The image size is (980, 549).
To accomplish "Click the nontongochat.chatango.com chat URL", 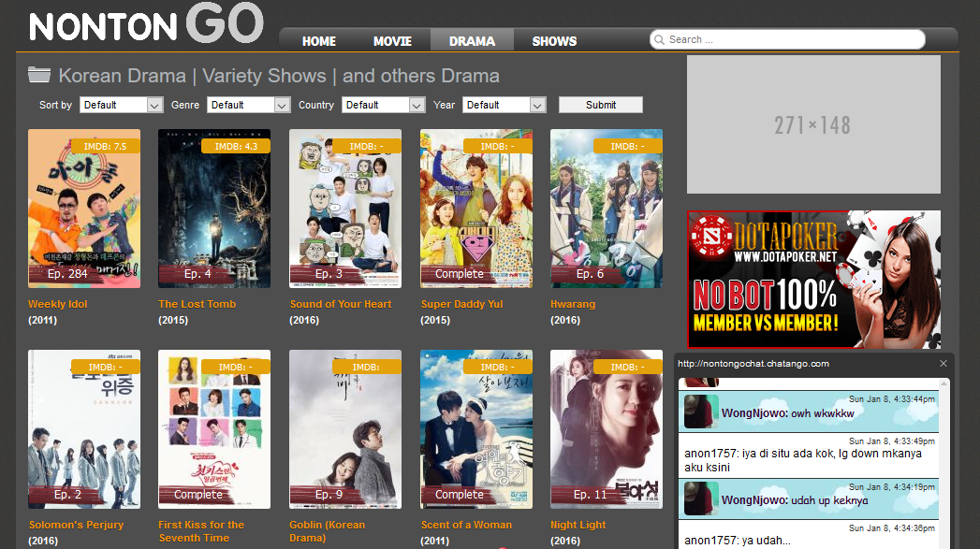I will 753,364.
